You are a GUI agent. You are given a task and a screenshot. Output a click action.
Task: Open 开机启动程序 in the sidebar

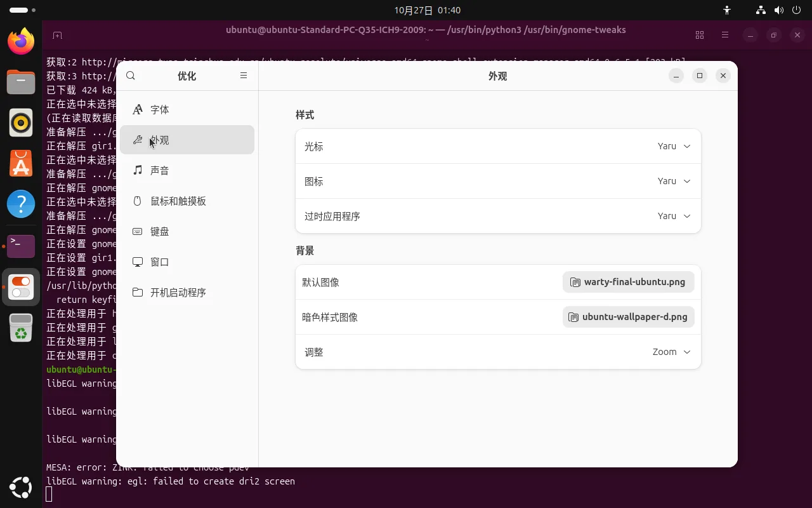(187, 293)
